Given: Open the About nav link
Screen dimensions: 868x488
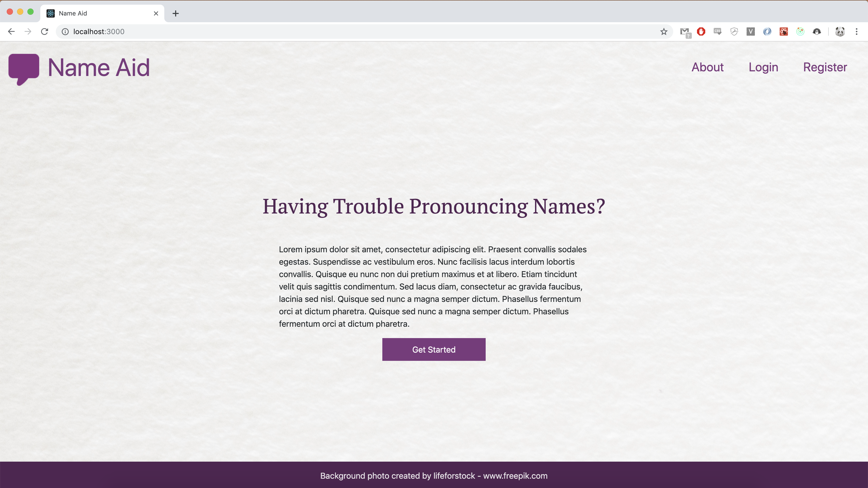Looking at the screenshot, I should coord(707,67).
